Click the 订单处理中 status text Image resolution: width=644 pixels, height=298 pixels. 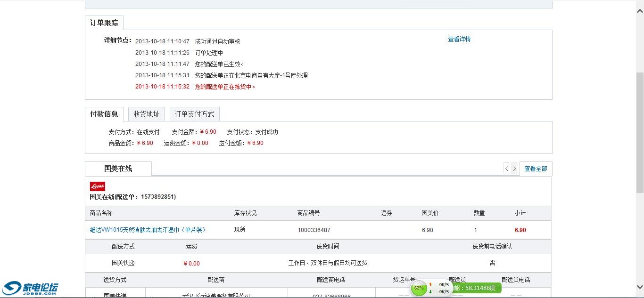point(209,53)
